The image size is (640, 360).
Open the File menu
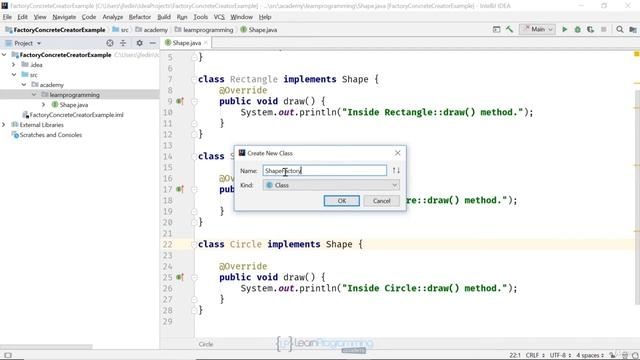point(7,17)
